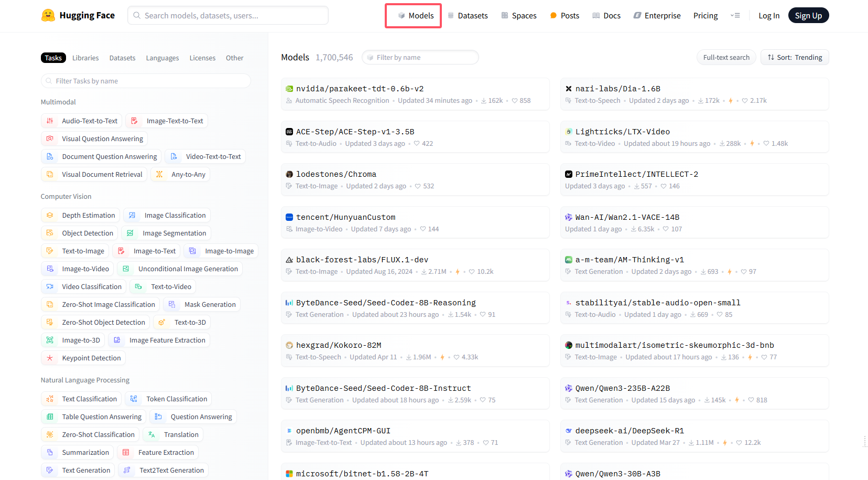Switch to the Datasets filter tab
This screenshot has width=868, height=480.
coord(122,58)
